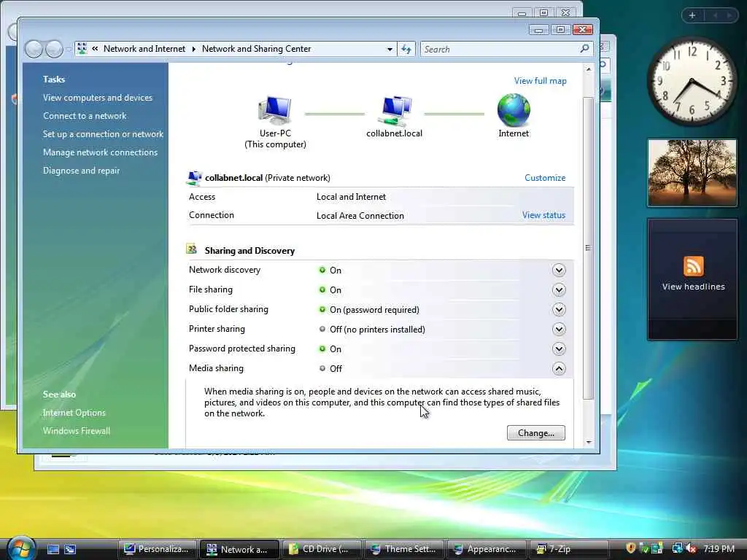The image size is (747, 560).
Task: Click the Sharing and Discovery section icon
Action: (x=192, y=249)
